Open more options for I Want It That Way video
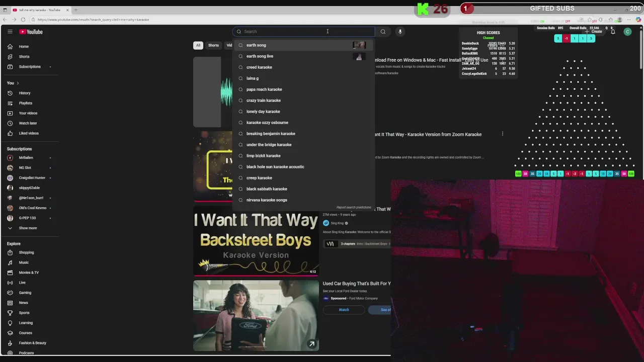This screenshot has height=362, width=644. click(x=502, y=134)
